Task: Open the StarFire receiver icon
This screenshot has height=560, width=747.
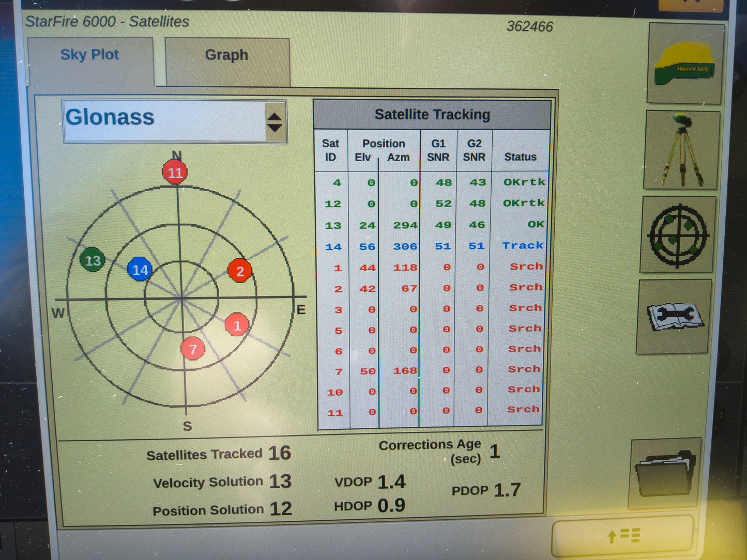Action: [684, 64]
